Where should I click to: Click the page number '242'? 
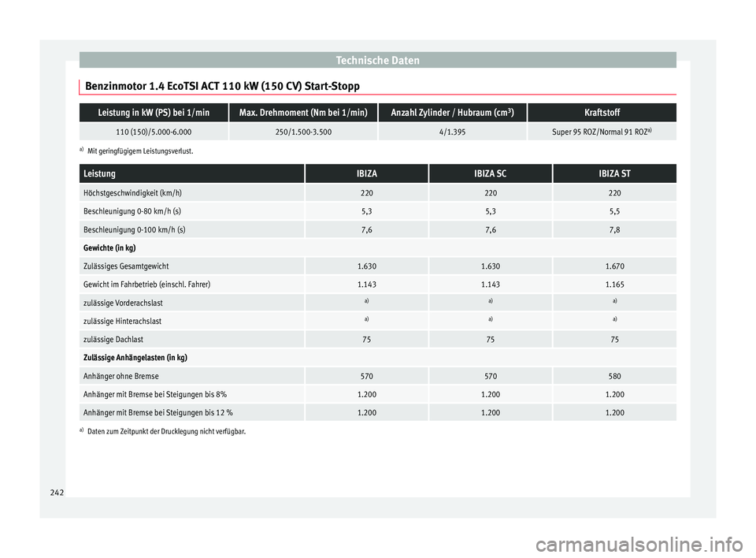[x=57, y=493]
